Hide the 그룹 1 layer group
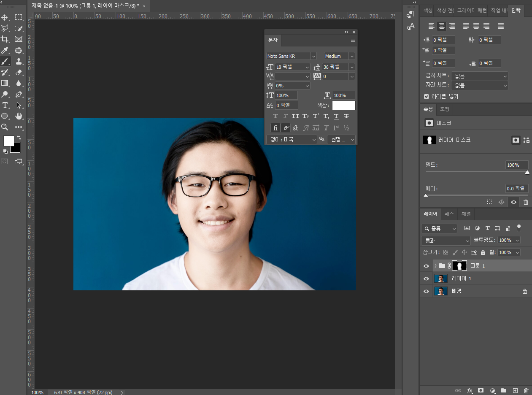Viewport: 532px width, 395px height. pos(426,266)
